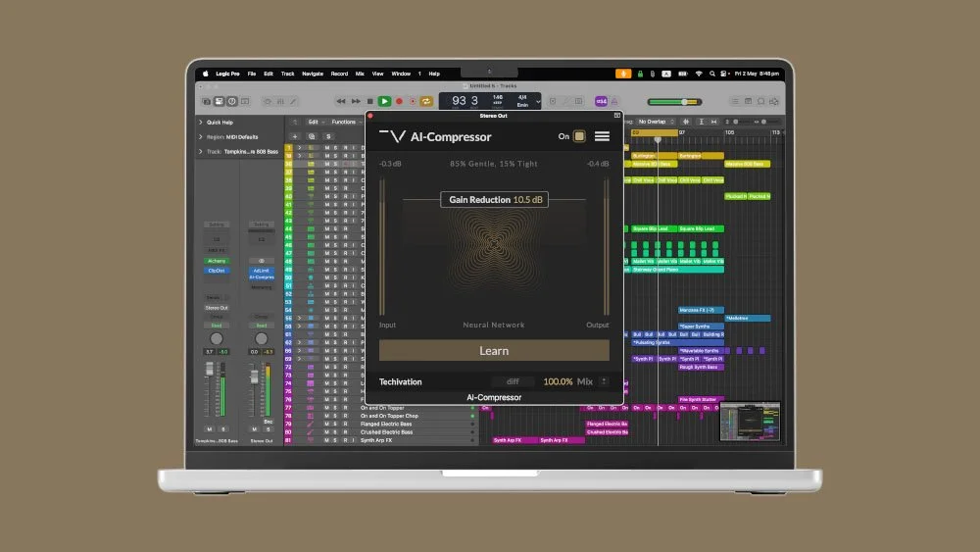Viewport: 980px width, 552px height.
Task: Click the Rewind transport button
Action: click(x=341, y=101)
